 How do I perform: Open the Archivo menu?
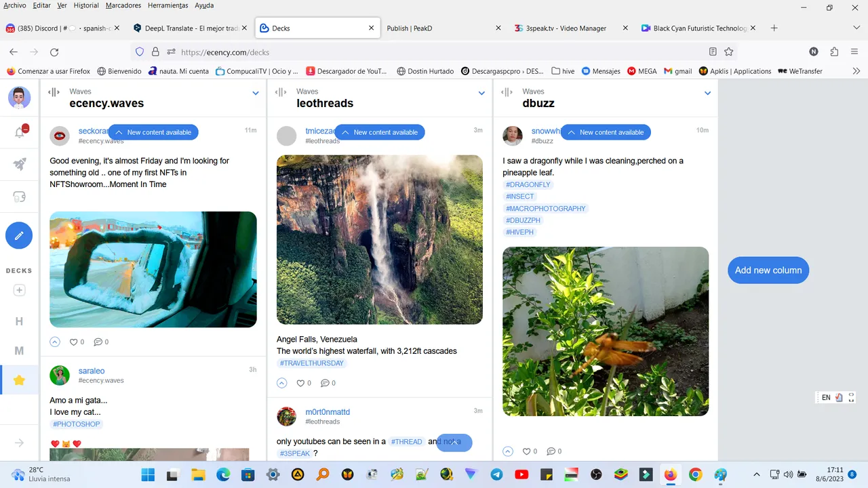pos(15,5)
